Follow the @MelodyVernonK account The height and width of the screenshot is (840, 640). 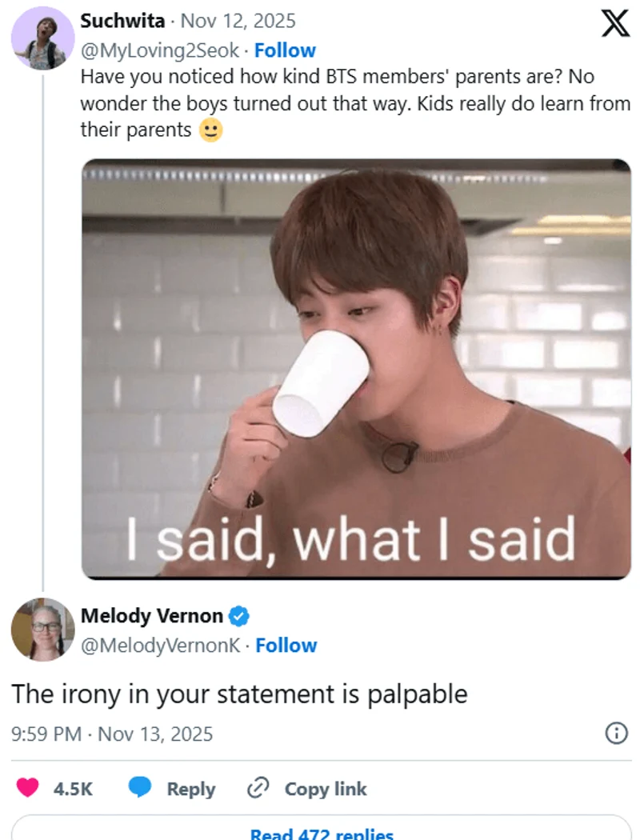tap(286, 645)
